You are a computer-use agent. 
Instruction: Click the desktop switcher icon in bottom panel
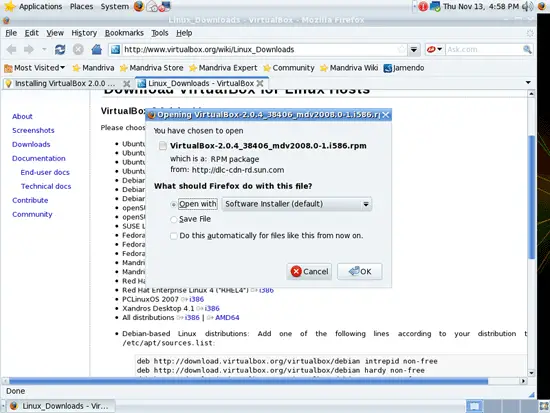coord(474,406)
